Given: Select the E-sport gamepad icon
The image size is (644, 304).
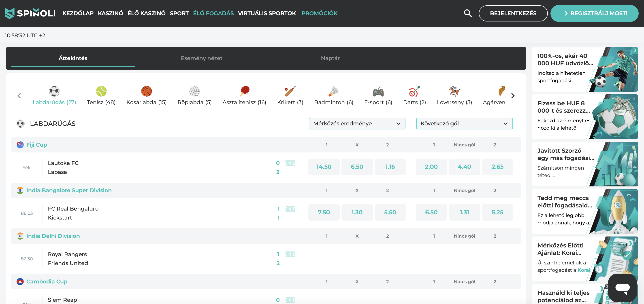Looking at the screenshot, I should [378, 91].
